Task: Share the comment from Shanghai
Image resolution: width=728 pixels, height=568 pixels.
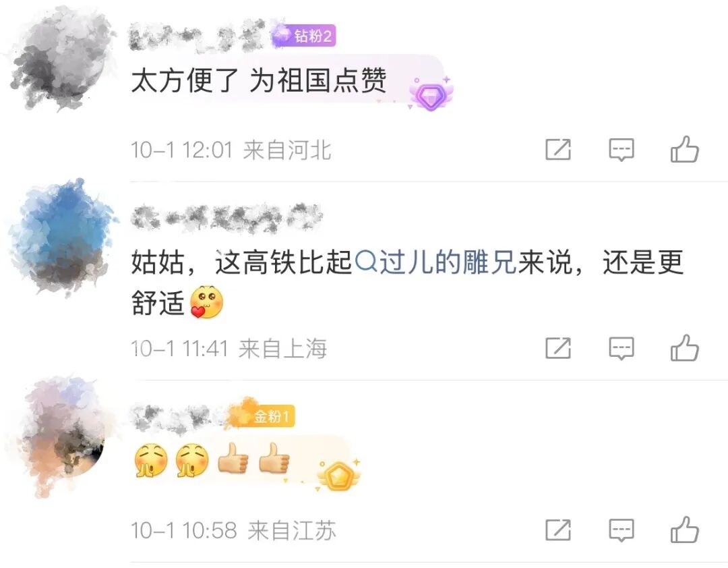Action: pyautogui.click(x=558, y=347)
